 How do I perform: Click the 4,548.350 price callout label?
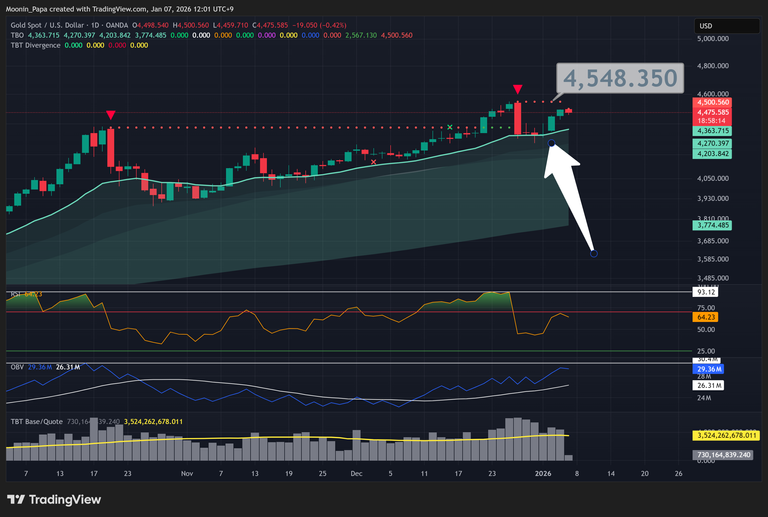click(621, 78)
